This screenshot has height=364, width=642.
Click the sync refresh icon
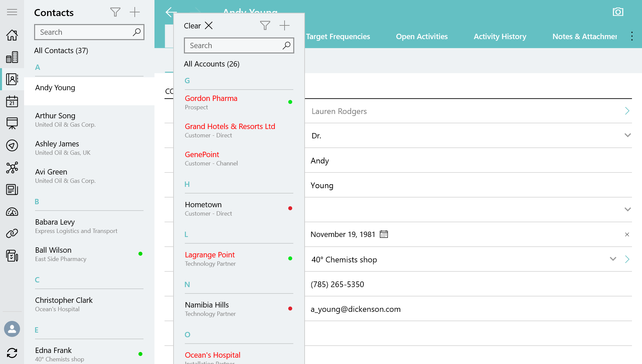[12, 353]
